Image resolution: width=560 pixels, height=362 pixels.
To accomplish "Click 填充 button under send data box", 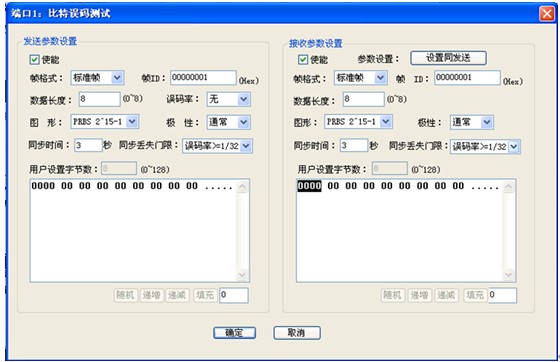I will [x=205, y=295].
